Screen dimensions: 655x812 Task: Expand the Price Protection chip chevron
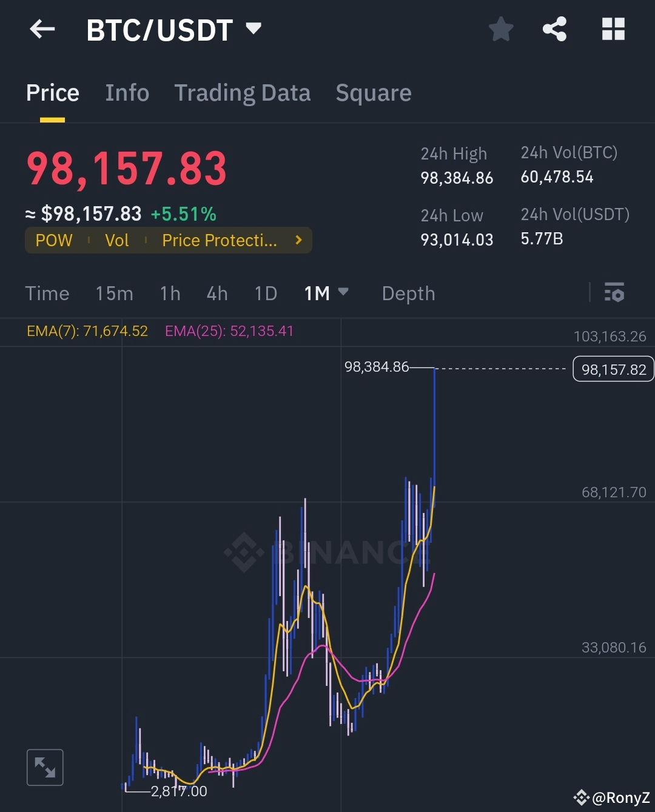(298, 240)
